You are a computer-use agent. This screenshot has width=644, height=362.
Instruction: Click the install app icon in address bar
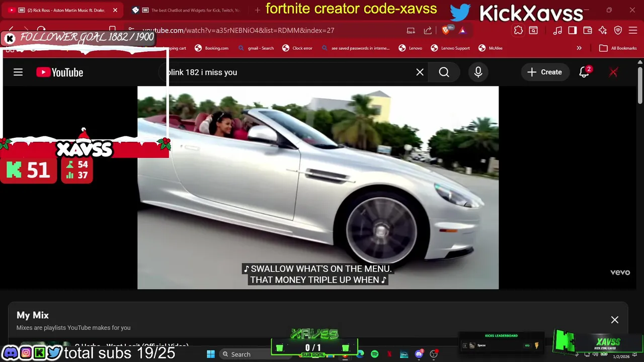(411, 30)
